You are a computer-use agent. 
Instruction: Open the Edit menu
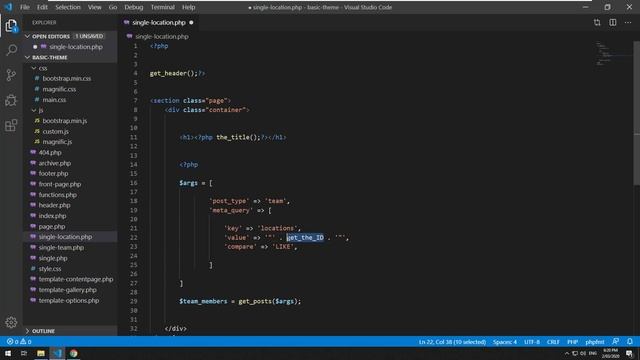42,7
